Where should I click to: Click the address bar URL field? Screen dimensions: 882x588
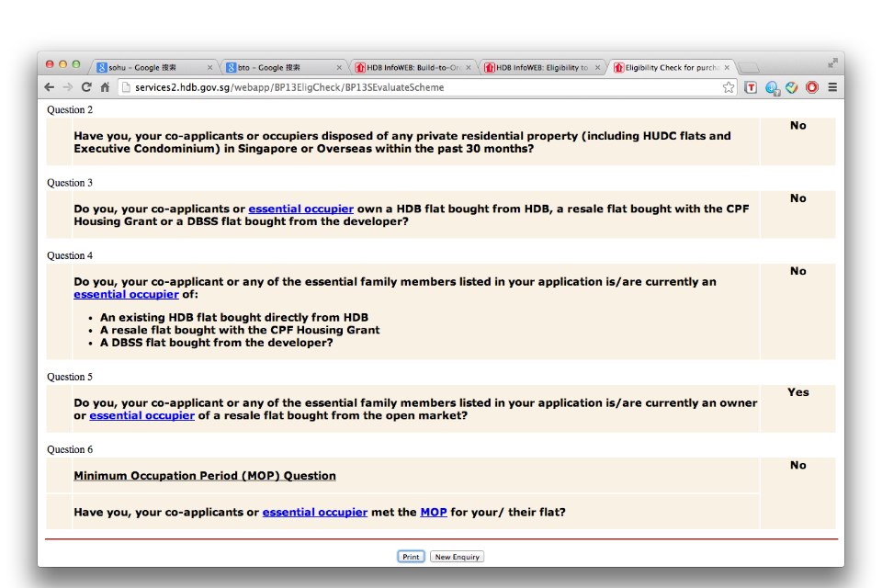(413, 87)
